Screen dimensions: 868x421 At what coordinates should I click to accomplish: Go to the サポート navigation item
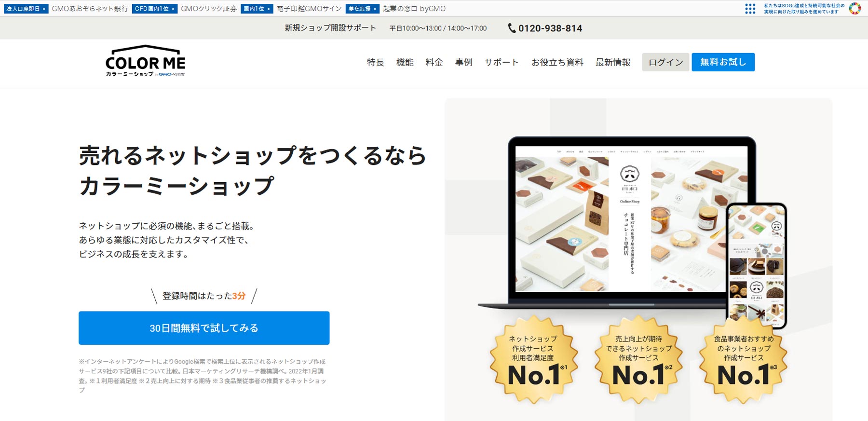click(502, 62)
